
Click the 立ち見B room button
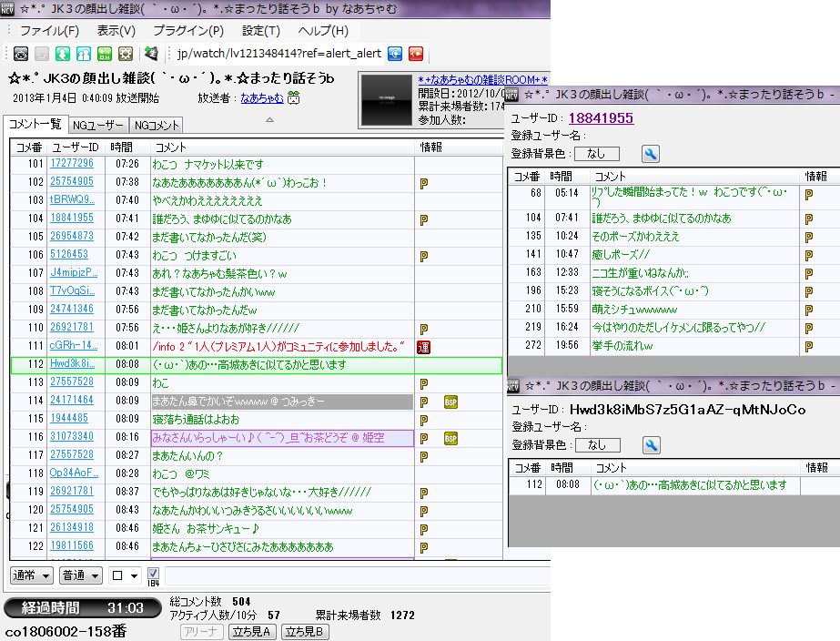(304, 632)
